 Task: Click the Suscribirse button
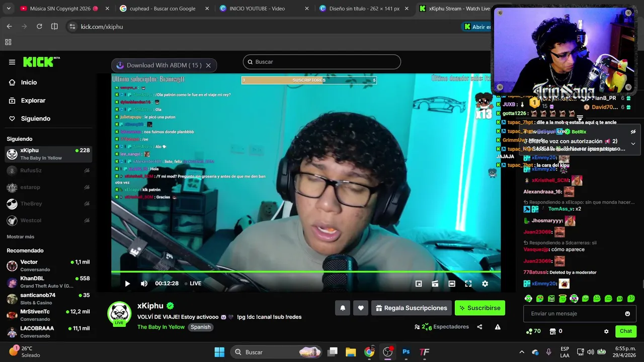point(480,308)
